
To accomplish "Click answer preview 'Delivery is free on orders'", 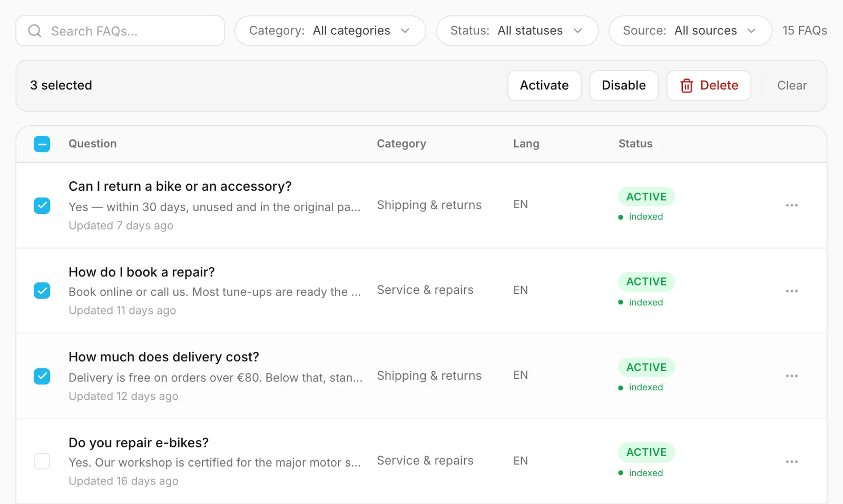I will pyautogui.click(x=215, y=378).
